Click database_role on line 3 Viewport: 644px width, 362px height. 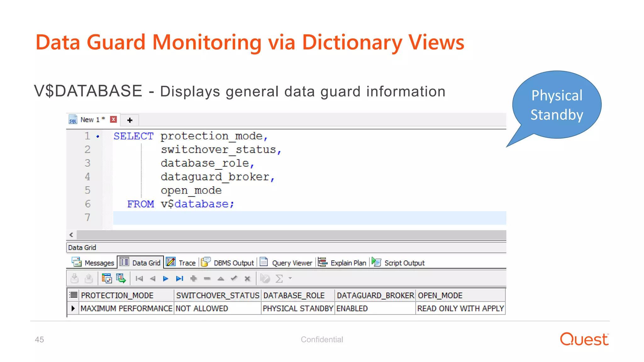(205, 163)
